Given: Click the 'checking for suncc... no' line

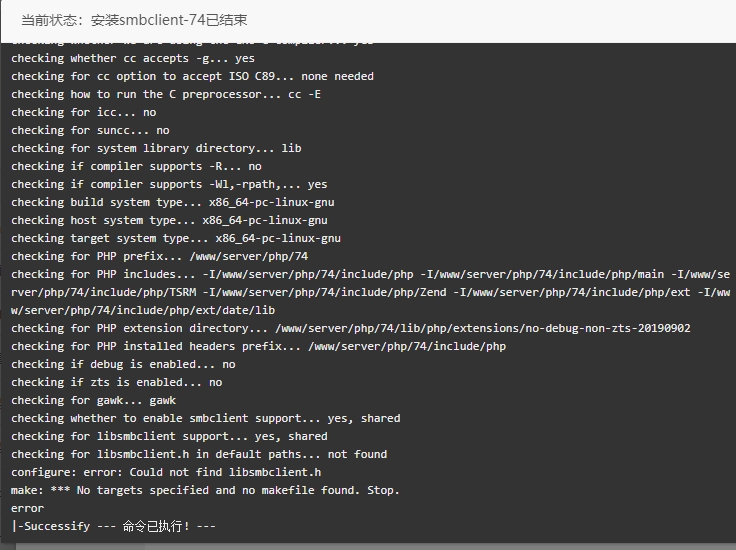Looking at the screenshot, I should point(90,130).
